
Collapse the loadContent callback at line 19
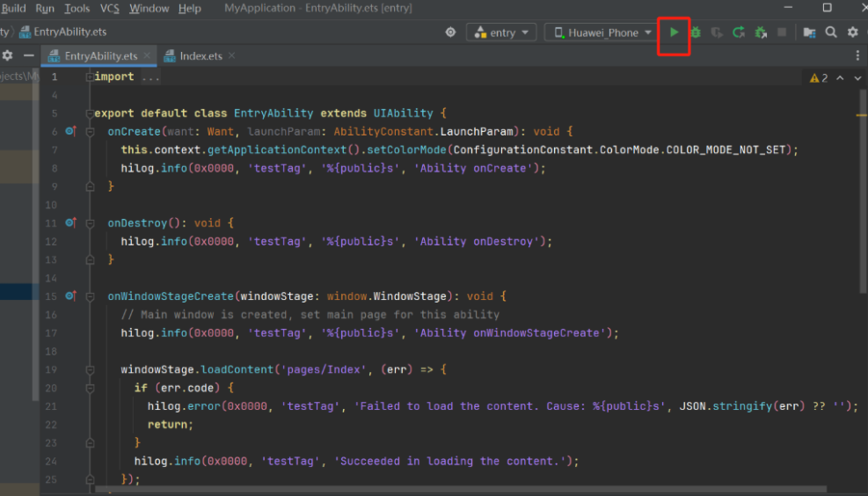coord(90,369)
